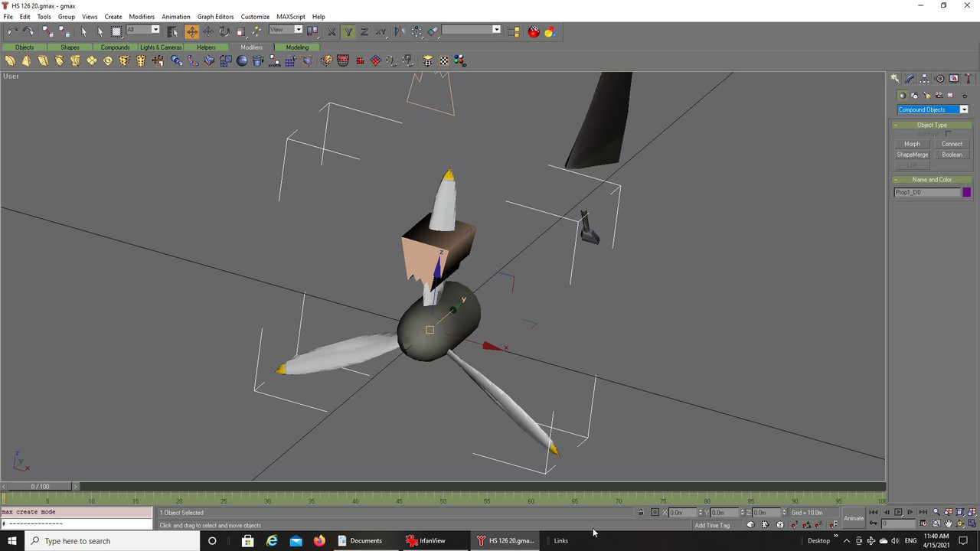Switch to the Modeling tab
The height and width of the screenshot is (551, 980).
pyautogui.click(x=297, y=47)
